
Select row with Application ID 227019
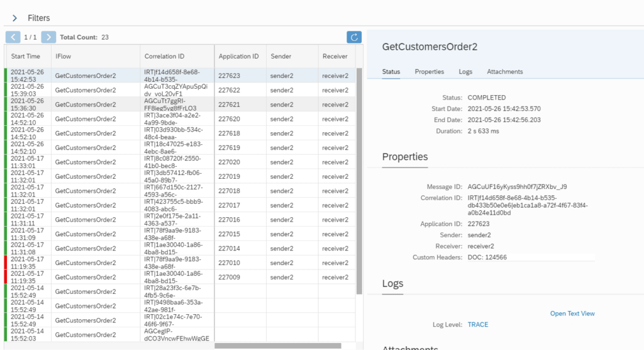coord(180,176)
